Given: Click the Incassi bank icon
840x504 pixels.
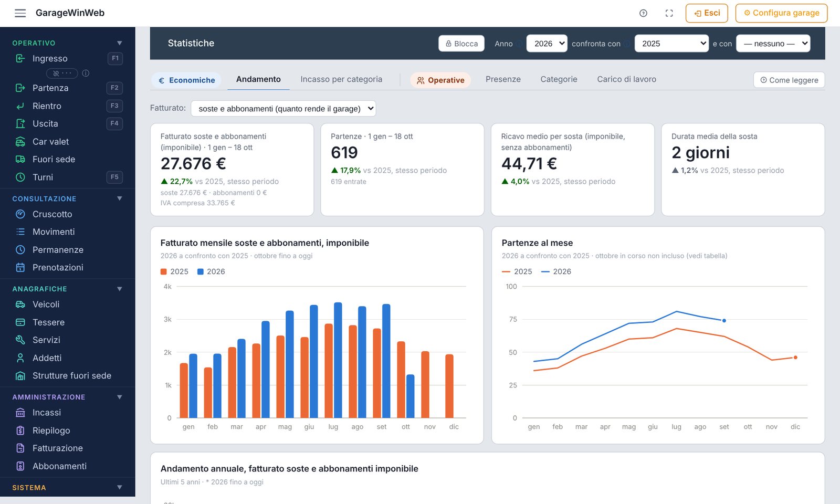Looking at the screenshot, I should click(20, 413).
